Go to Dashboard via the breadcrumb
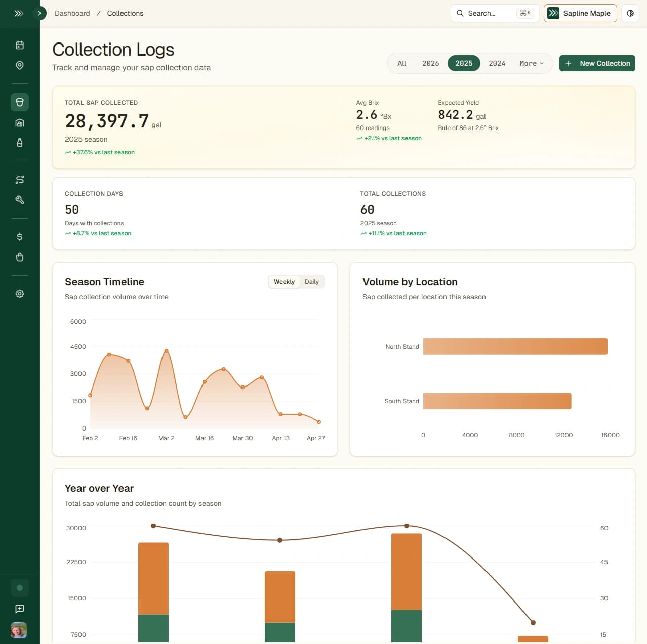 [x=72, y=13]
